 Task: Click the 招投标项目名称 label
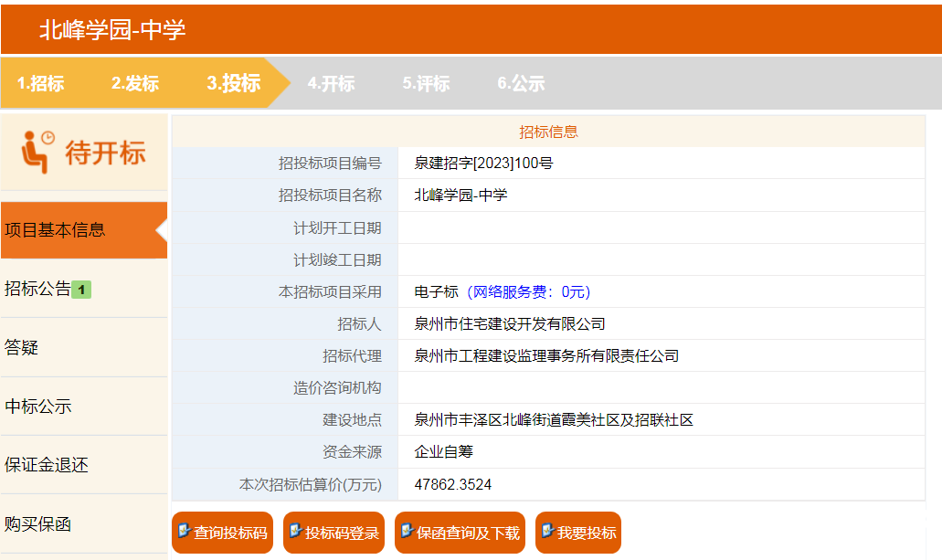point(330,195)
